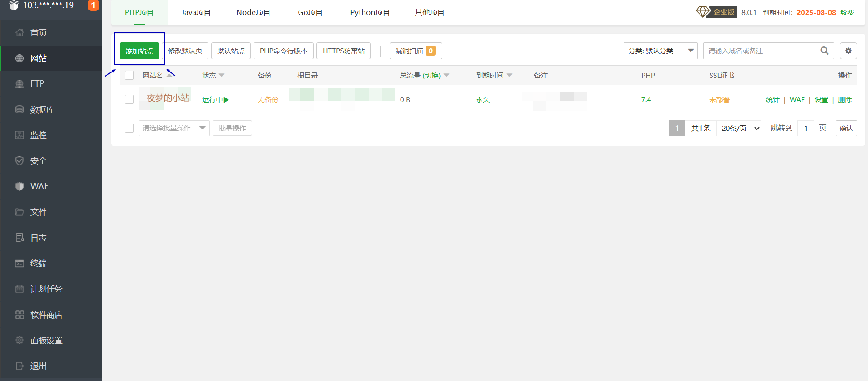The height and width of the screenshot is (381, 868).
Task: Switch to the Java项目 tab
Action: [x=196, y=13]
